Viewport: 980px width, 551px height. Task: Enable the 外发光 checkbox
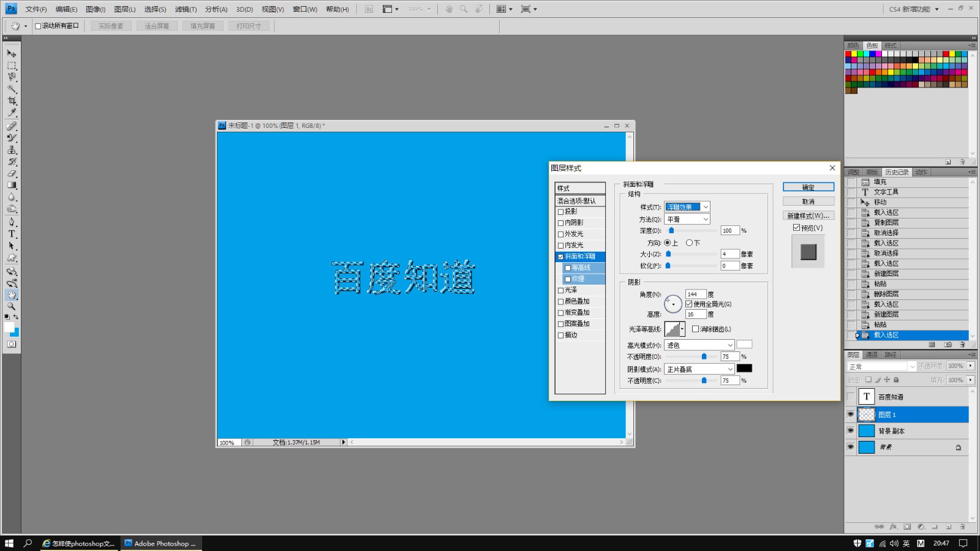(x=560, y=234)
